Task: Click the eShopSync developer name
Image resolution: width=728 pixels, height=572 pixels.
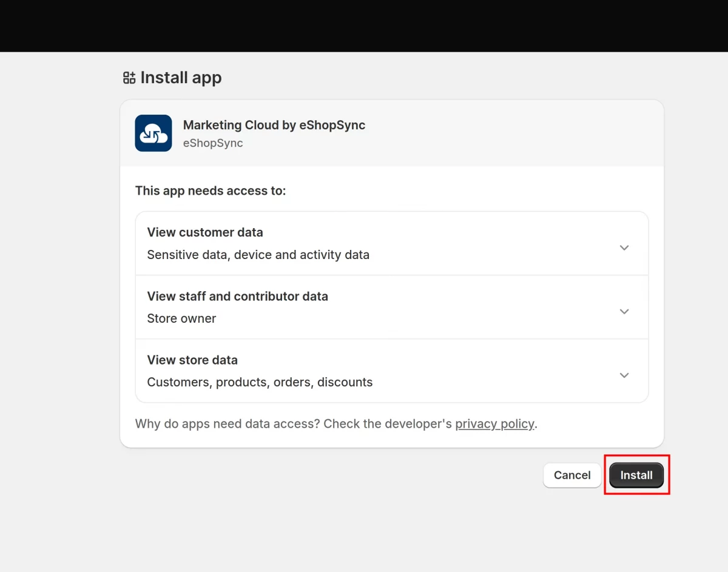Action: (213, 143)
